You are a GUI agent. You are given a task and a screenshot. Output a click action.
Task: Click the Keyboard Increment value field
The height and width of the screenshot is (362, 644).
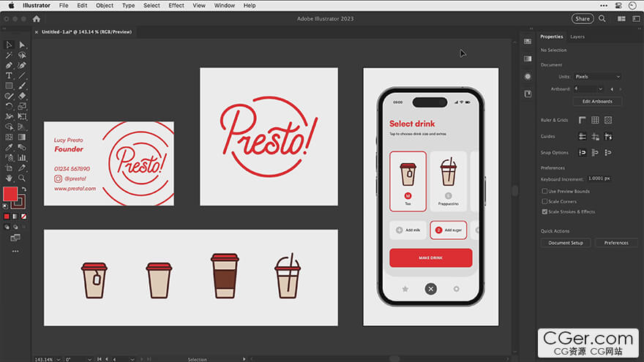tap(600, 178)
